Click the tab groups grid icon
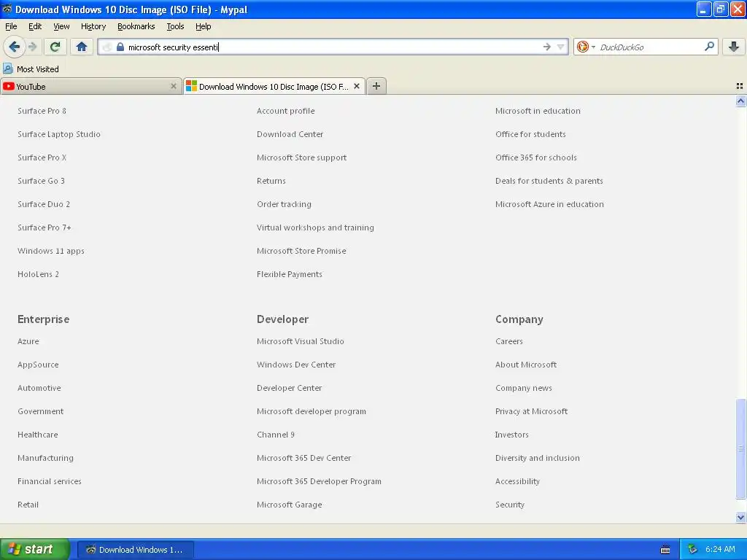The width and height of the screenshot is (747, 560). pos(740,86)
